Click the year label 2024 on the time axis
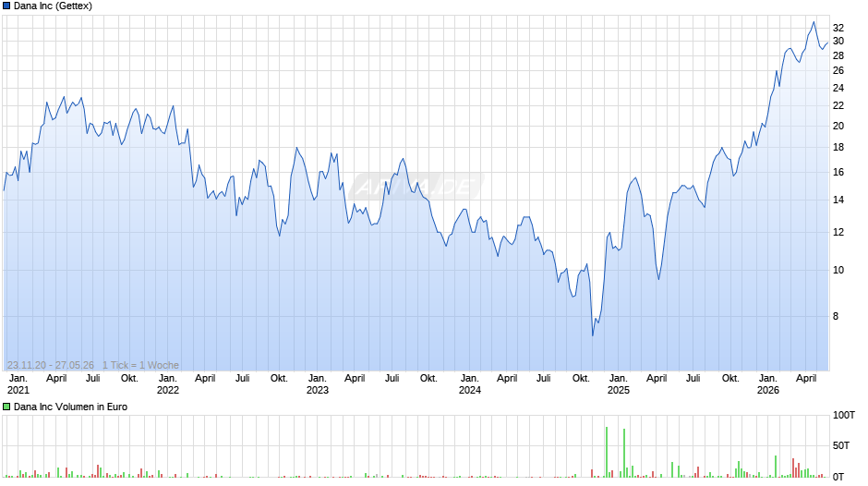Screen dimensions: 868x486 469,390
